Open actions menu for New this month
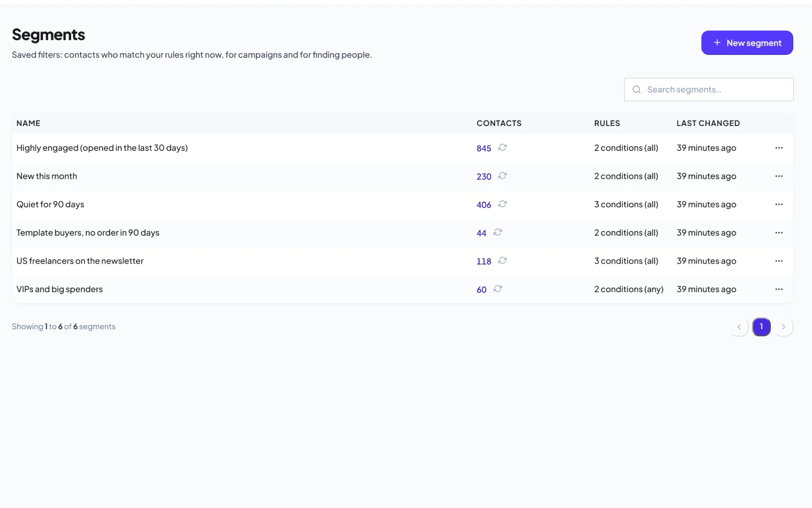The height and width of the screenshot is (508, 812). (x=779, y=176)
